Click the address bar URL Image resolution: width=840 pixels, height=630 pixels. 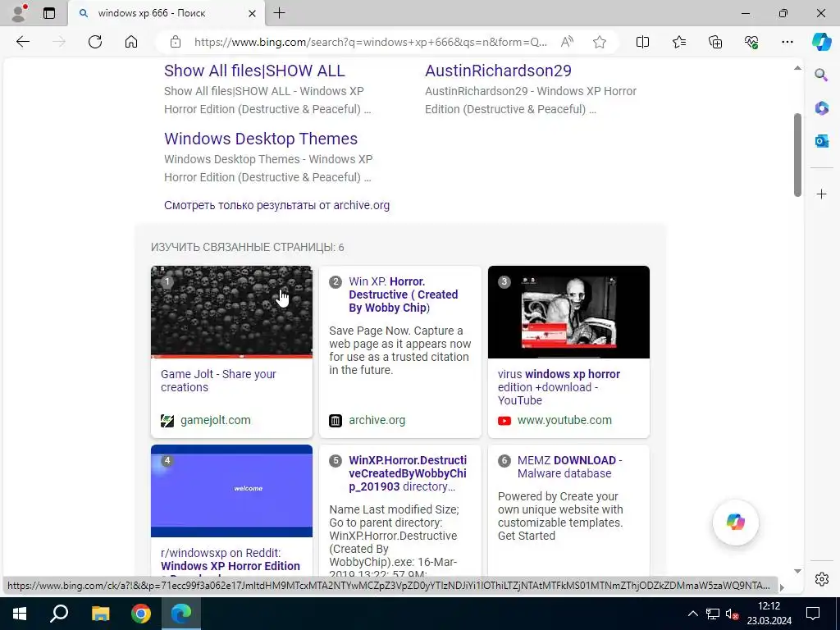pos(371,42)
